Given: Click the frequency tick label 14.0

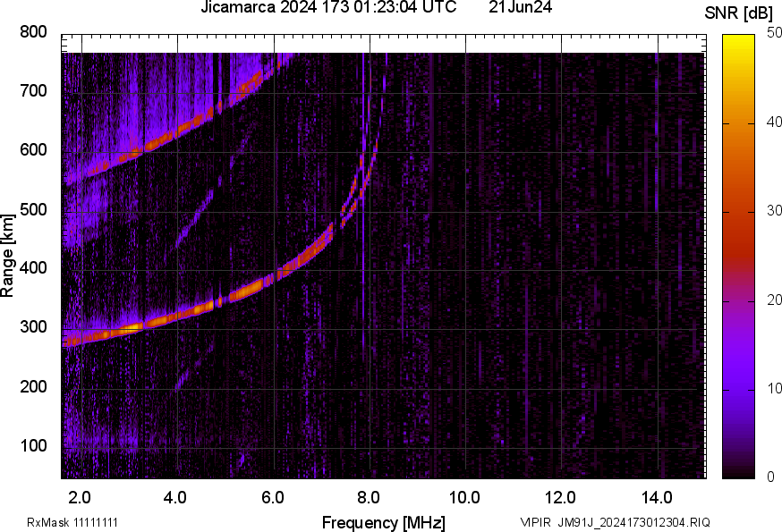Looking at the screenshot, I should (657, 498).
